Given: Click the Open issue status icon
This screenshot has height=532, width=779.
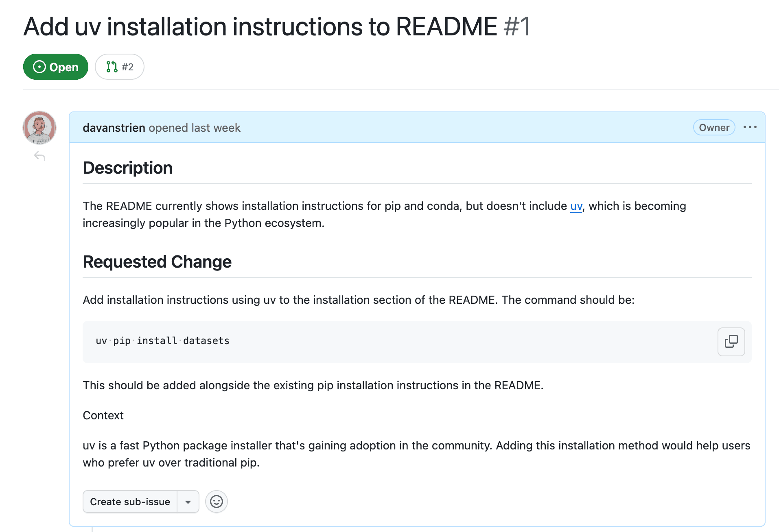Looking at the screenshot, I should coord(39,66).
